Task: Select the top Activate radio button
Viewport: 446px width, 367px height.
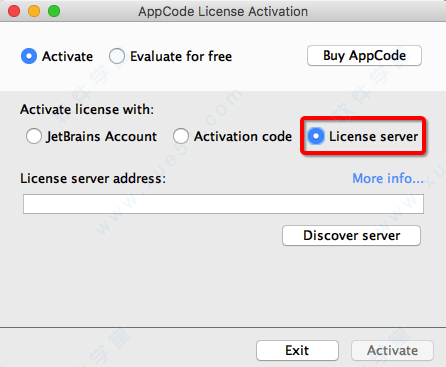Action: [x=29, y=56]
